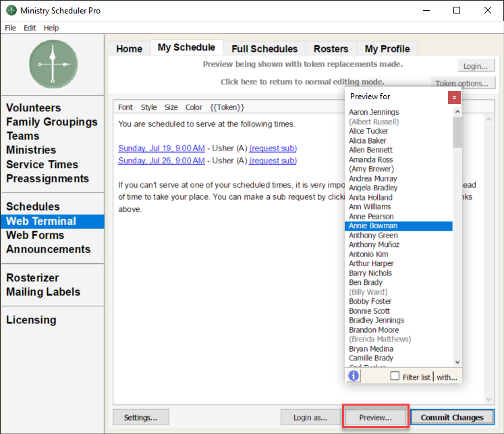Image resolution: width=504 pixels, height=434 pixels.
Task: Click the blue info icon in Preview popup
Action: (x=354, y=375)
